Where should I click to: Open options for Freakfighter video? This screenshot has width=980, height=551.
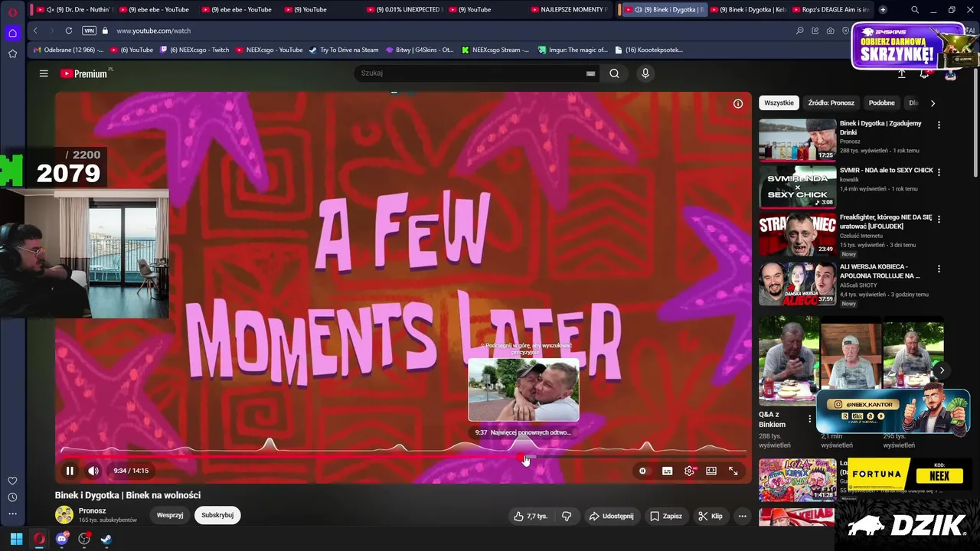(939, 219)
